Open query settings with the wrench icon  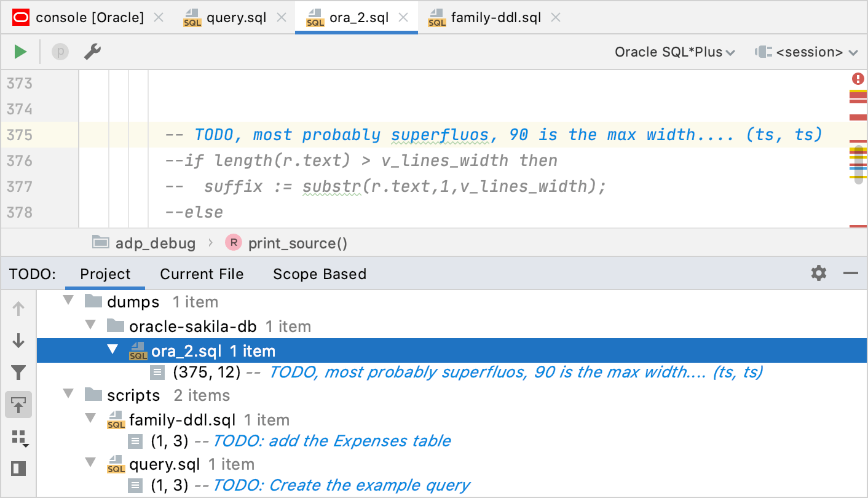[x=92, y=52]
